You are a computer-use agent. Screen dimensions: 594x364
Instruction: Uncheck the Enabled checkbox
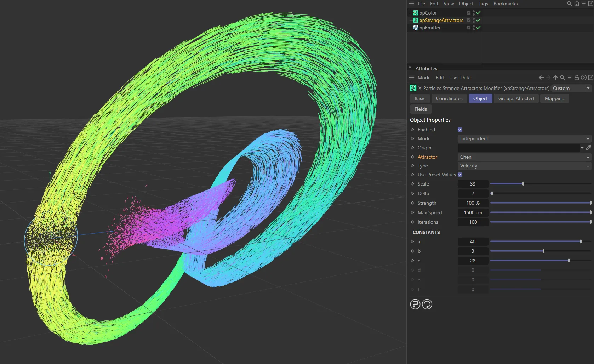460,130
